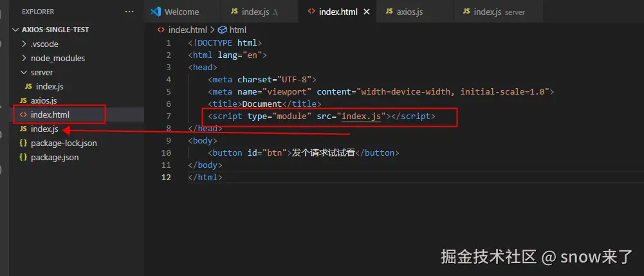The image size is (644, 276).
Task: Switch to the index.js .\ tab
Action: tap(259, 12)
